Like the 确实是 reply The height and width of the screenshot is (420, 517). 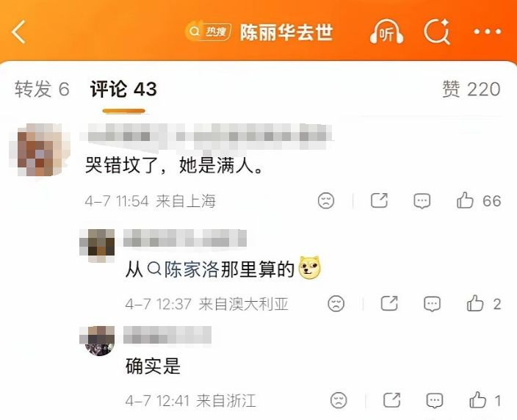(485, 400)
